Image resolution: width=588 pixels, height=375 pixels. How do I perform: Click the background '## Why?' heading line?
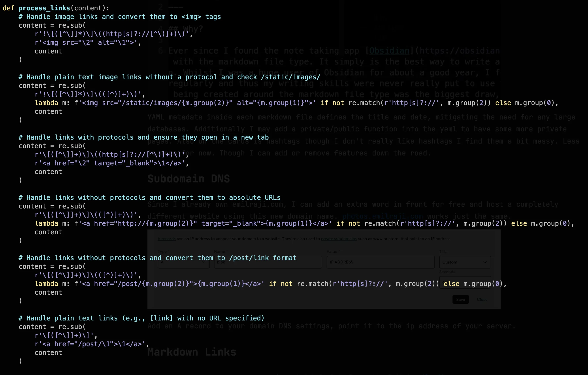[185, 29]
